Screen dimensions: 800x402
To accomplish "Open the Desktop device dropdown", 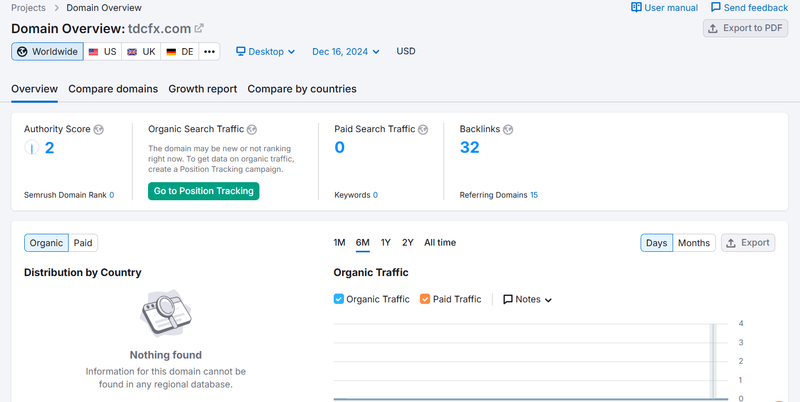I will pyautogui.click(x=265, y=52).
